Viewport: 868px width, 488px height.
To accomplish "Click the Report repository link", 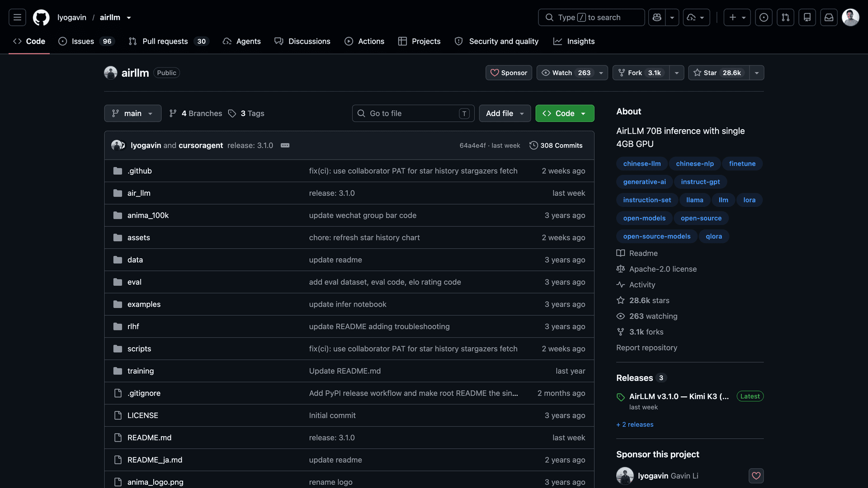I will click(x=646, y=347).
